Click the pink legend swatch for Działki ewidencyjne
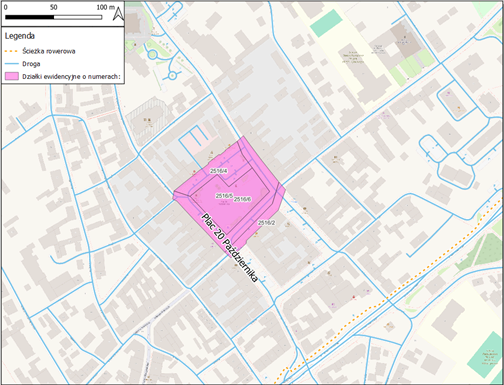 pyautogui.click(x=12, y=76)
